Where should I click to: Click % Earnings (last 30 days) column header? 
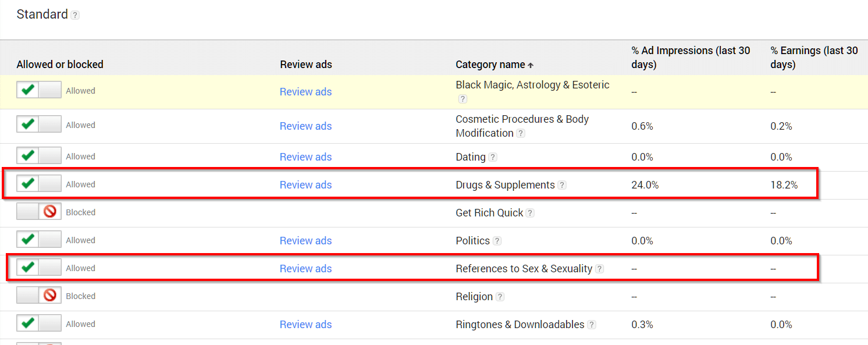point(814,58)
